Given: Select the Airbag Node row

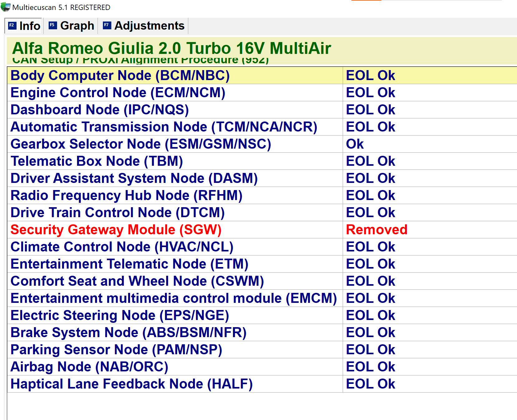Looking at the screenshot, I should coord(89,367).
